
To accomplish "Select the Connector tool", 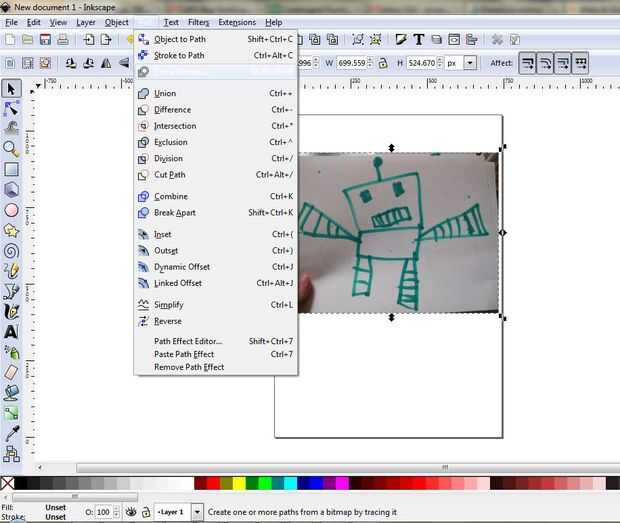I will tap(11, 454).
